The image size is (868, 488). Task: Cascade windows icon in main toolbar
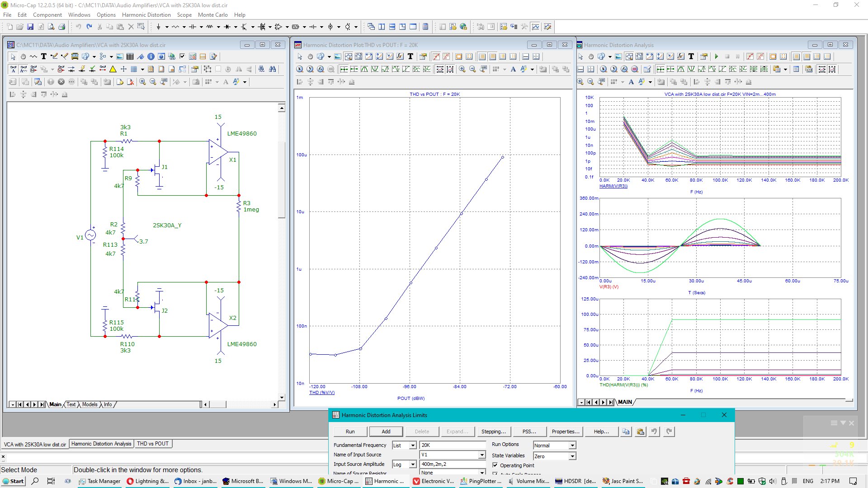point(371,27)
